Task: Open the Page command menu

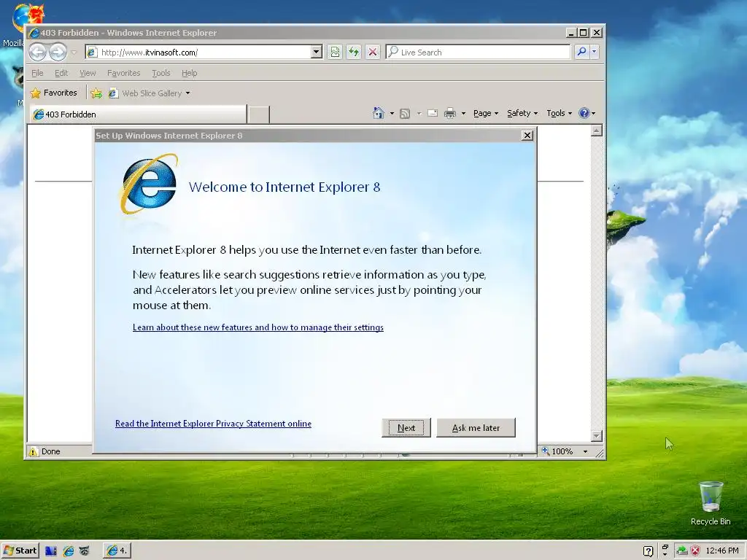Action: coord(485,113)
